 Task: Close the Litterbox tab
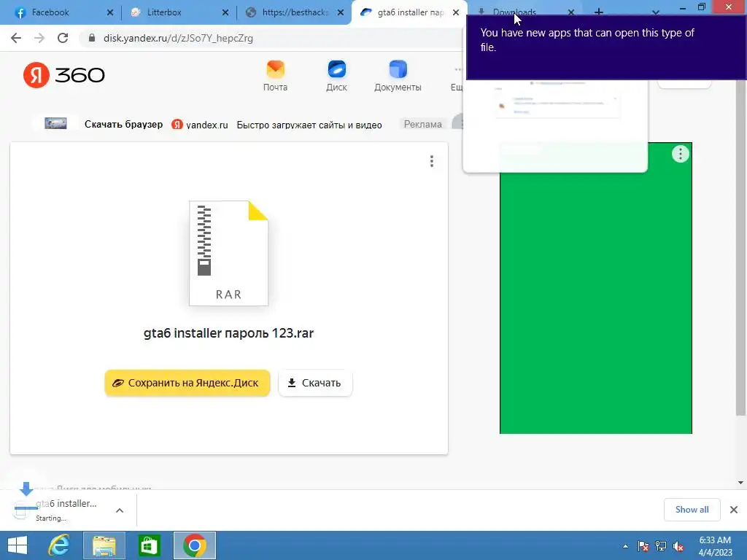(225, 12)
